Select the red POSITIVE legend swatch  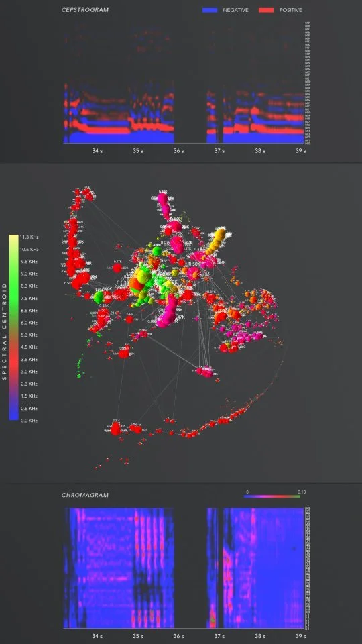click(x=266, y=10)
